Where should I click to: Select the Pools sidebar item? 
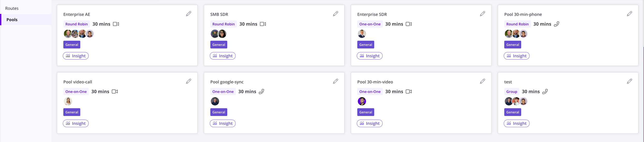point(12,20)
